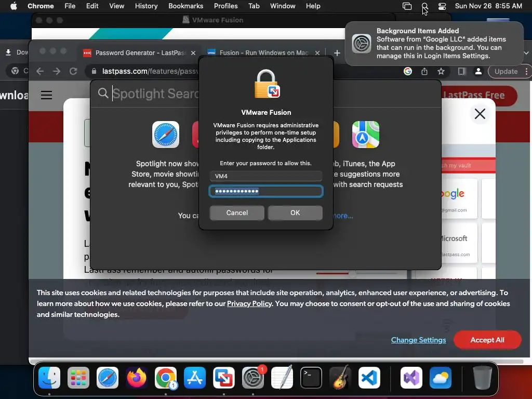The height and width of the screenshot is (399, 532).
Task: Close the Fusion tab
Action: coord(317,53)
